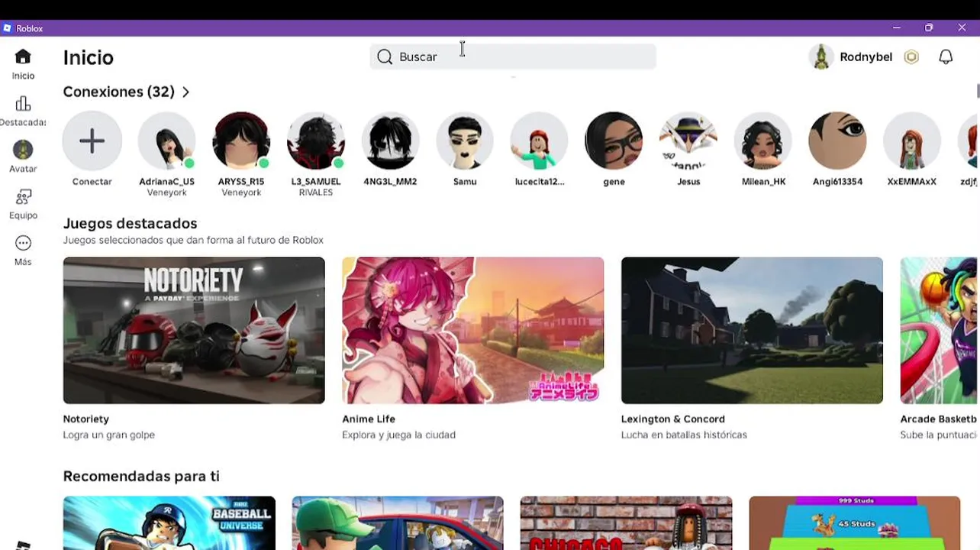Click the Rodnybel username

click(x=866, y=57)
